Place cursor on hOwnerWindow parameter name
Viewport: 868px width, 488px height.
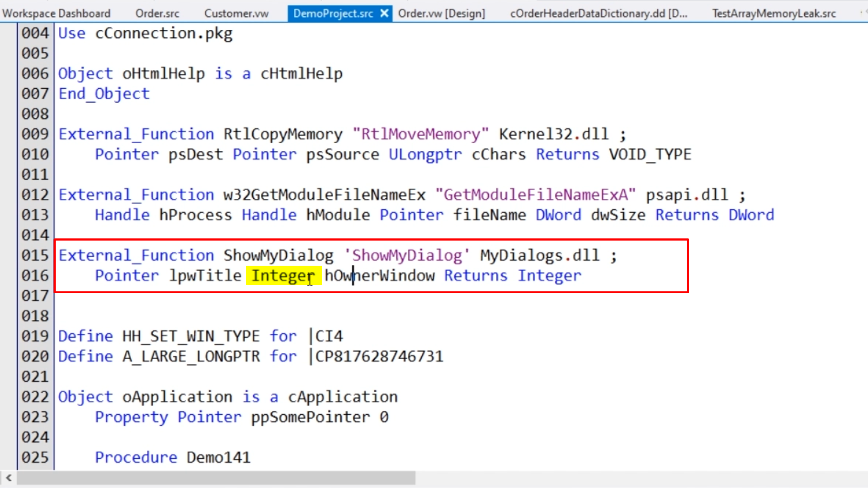[380, 276]
